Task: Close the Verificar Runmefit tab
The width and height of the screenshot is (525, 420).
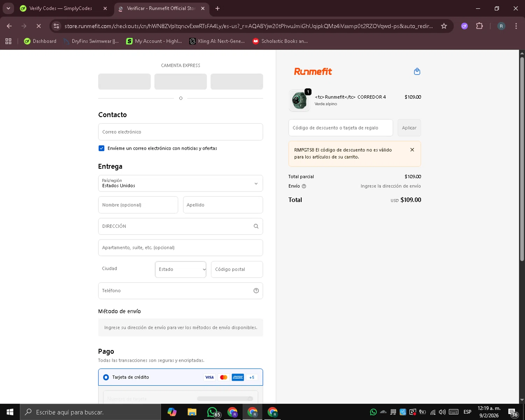Action: tap(203, 8)
